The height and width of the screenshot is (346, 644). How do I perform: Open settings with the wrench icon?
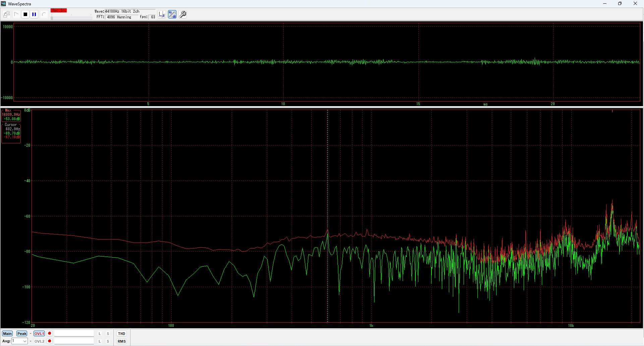pos(183,14)
